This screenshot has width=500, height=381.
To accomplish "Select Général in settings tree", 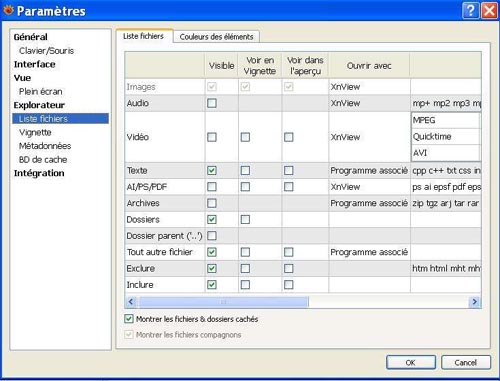I will [31, 37].
